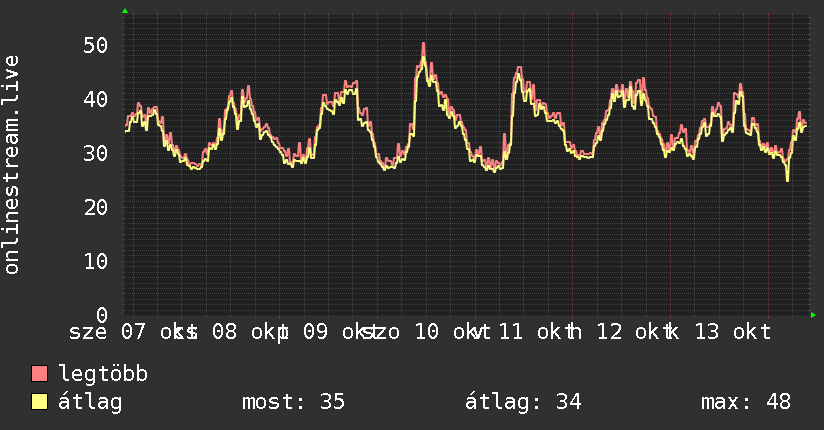
Task: Click the green arrow ending the x-axis
Action: (x=813, y=315)
